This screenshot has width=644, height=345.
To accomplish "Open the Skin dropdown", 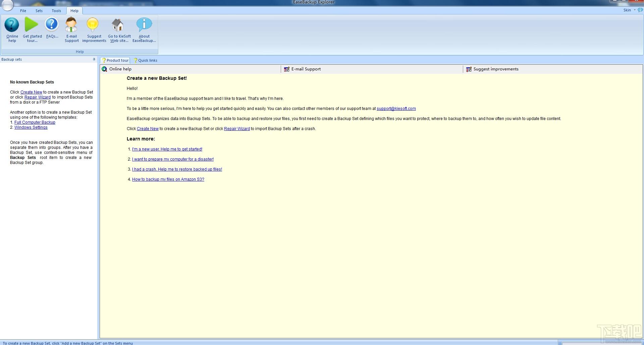I will [629, 10].
